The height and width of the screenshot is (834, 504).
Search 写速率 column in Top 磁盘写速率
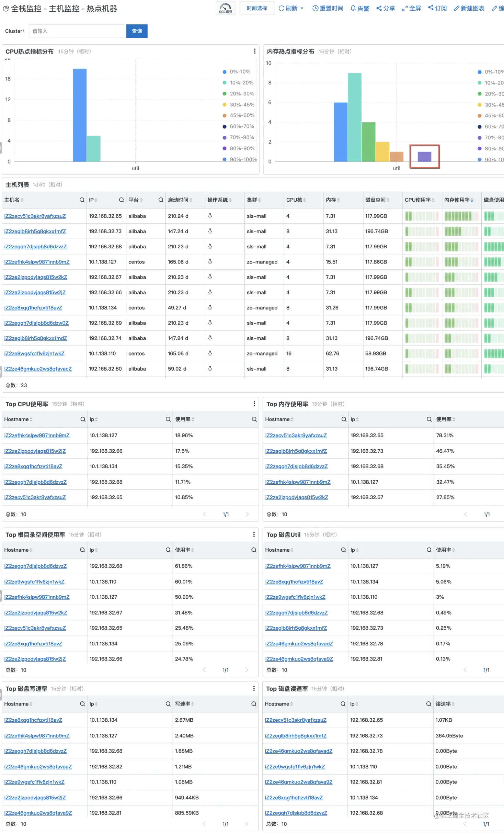click(x=254, y=704)
